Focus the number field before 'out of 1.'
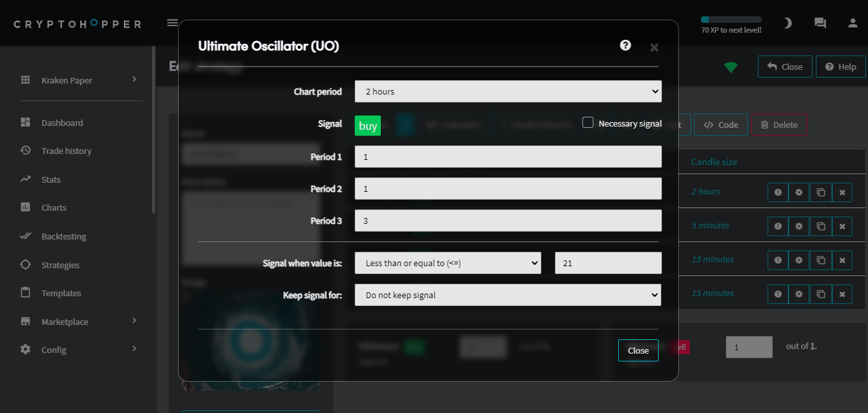Image resolution: width=868 pixels, height=413 pixels. pos(749,347)
